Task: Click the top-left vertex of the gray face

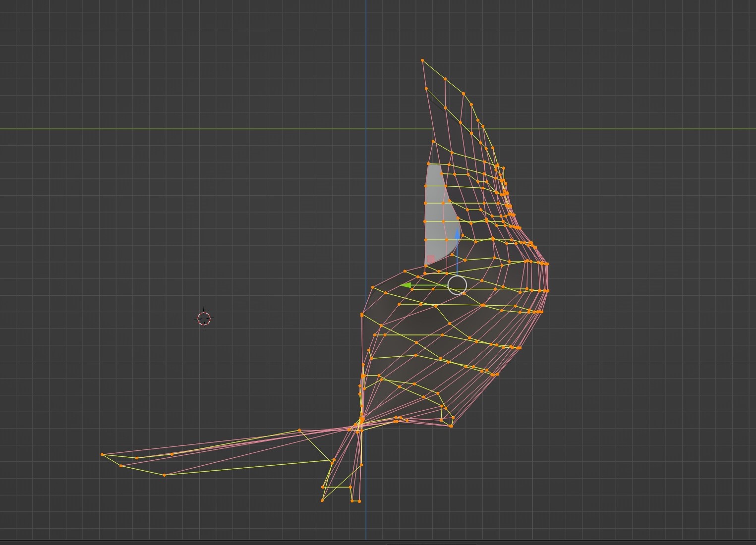Action: click(x=428, y=164)
